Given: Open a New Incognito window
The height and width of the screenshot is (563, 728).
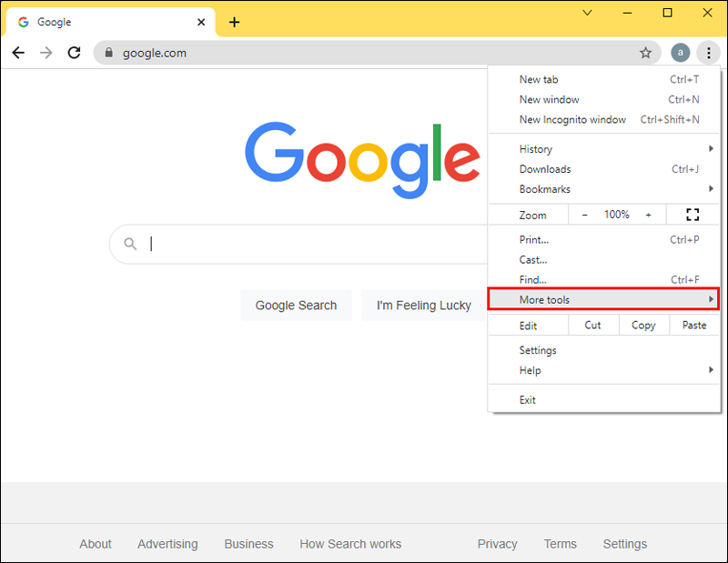Looking at the screenshot, I should 603,119.
